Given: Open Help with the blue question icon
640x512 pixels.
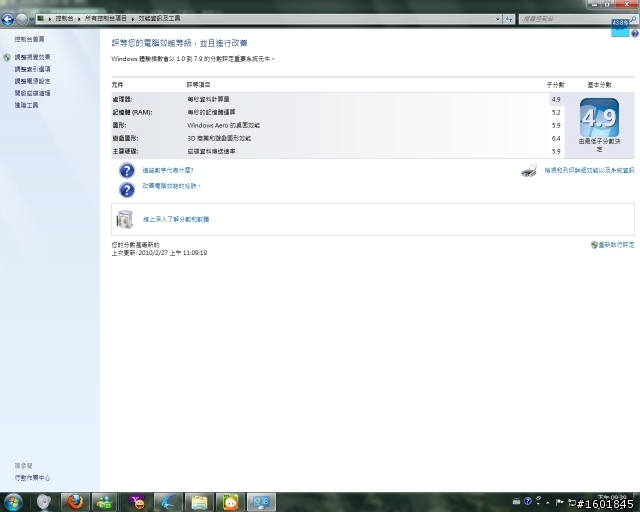Looking at the screenshot, I should click(x=635, y=34).
